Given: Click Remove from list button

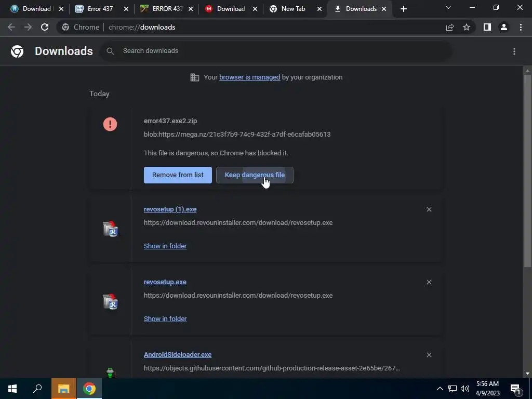Looking at the screenshot, I should [x=178, y=175].
